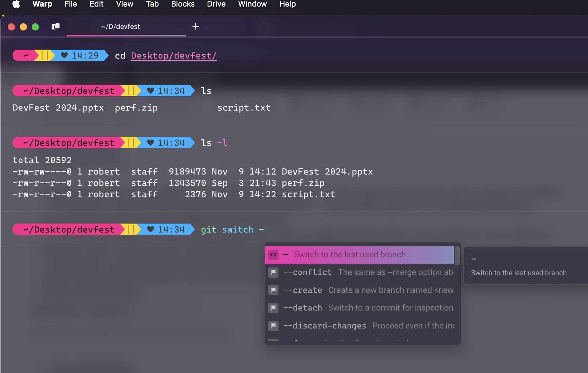Click the autocomplete list scrollbar

[x=457, y=256]
